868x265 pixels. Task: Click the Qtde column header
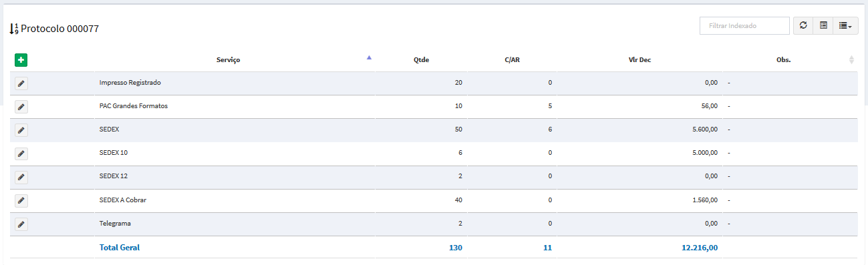pos(422,60)
